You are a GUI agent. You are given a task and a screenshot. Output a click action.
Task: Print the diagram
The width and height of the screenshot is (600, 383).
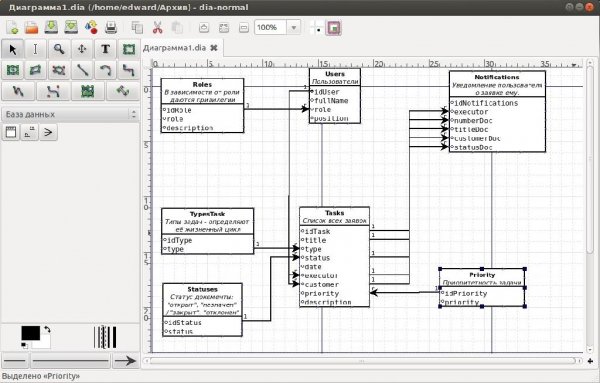click(x=111, y=28)
